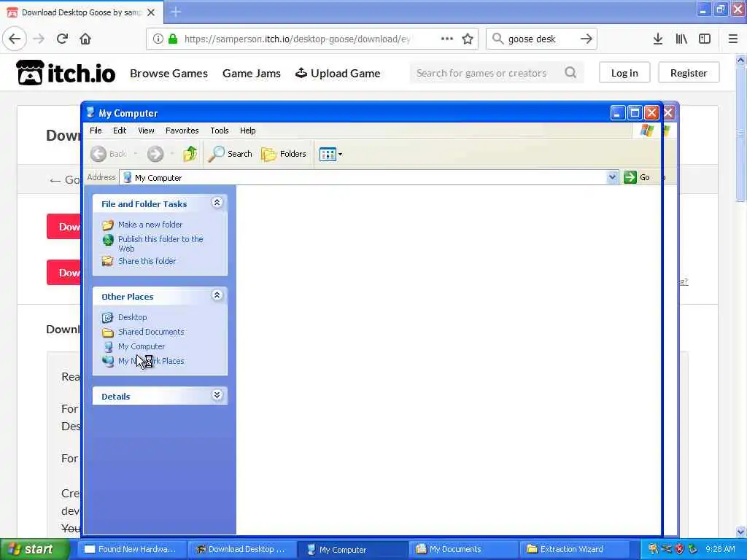Open the page actions three-dot menu
This screenshot has width=747, height=560.
(x=447, y=39)
